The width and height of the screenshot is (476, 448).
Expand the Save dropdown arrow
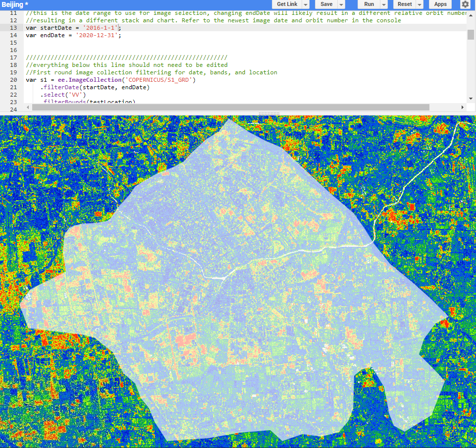[x=341, y=4]
